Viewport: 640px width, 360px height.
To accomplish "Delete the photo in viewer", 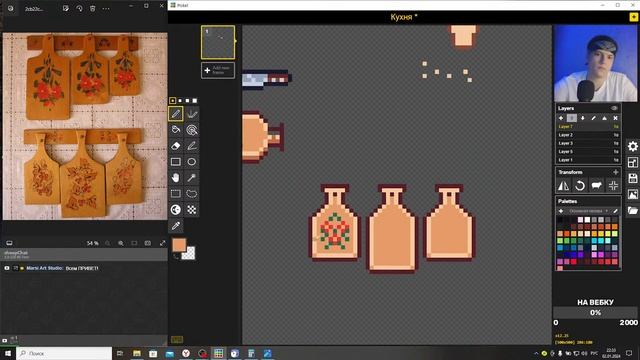I will tap(93, 9).
